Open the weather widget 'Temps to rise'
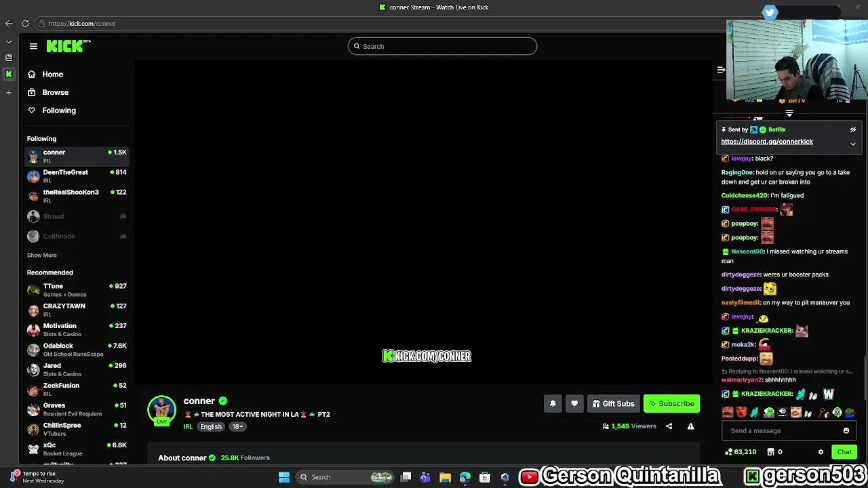This screenshot has height=488, width=868. click(x=37, y=477)
